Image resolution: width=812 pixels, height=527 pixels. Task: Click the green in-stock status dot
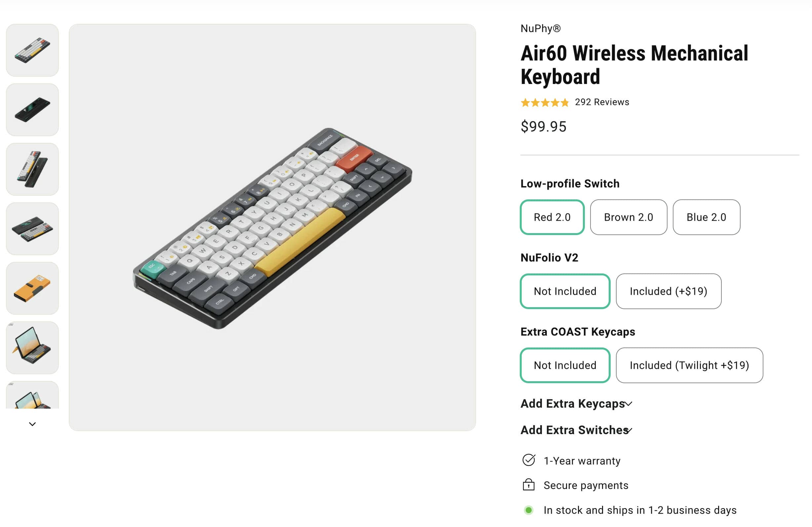tap(528, 509)
